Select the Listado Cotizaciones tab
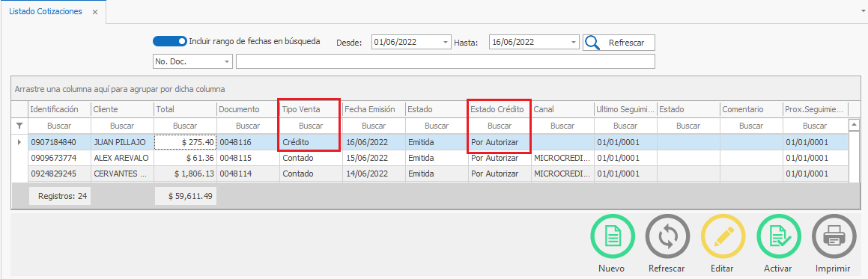868x279 pixels. coord(46,12)
